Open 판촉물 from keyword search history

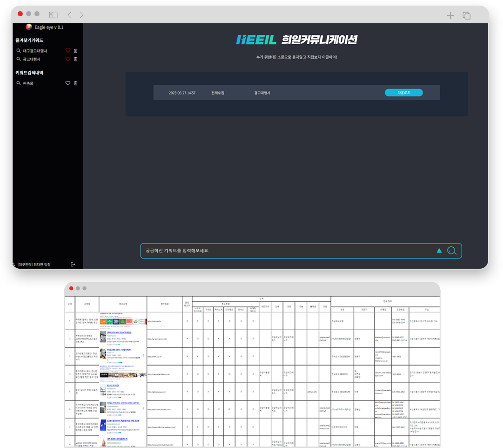click(x=28, y=83)
